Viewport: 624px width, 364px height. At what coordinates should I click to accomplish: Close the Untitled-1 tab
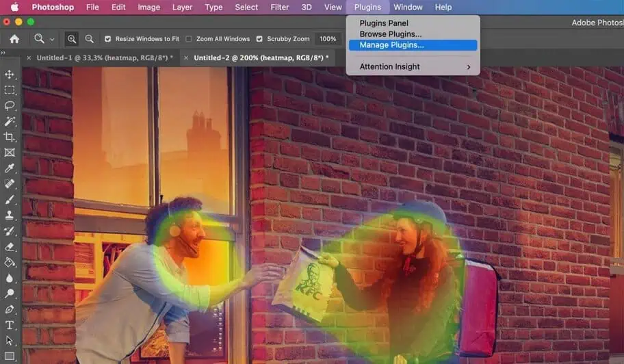pos(29,57)
